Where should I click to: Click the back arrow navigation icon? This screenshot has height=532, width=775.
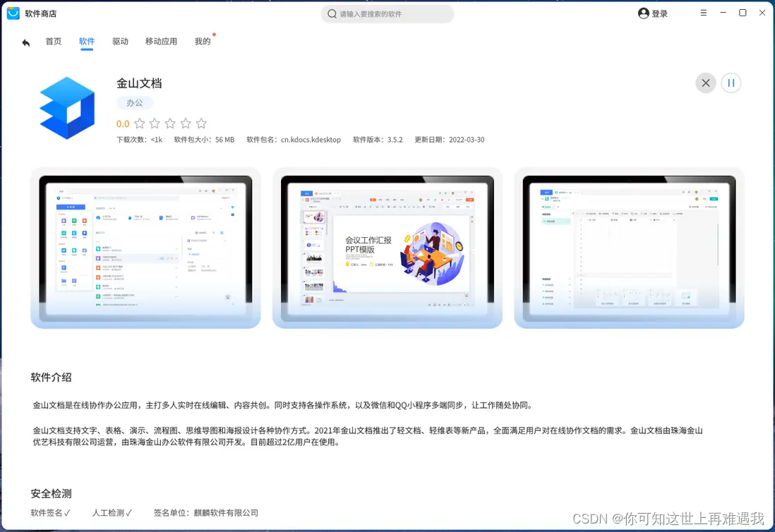click(25, 42)
